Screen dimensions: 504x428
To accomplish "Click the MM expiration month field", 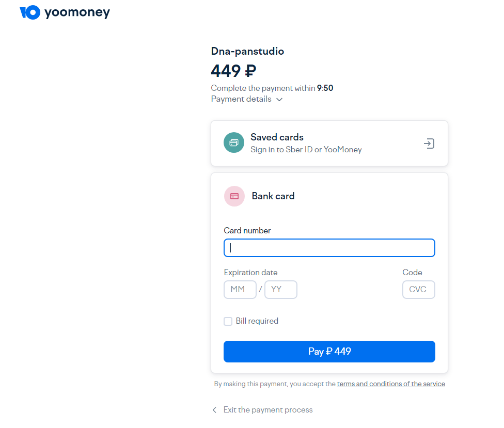I will coord(240,290).
